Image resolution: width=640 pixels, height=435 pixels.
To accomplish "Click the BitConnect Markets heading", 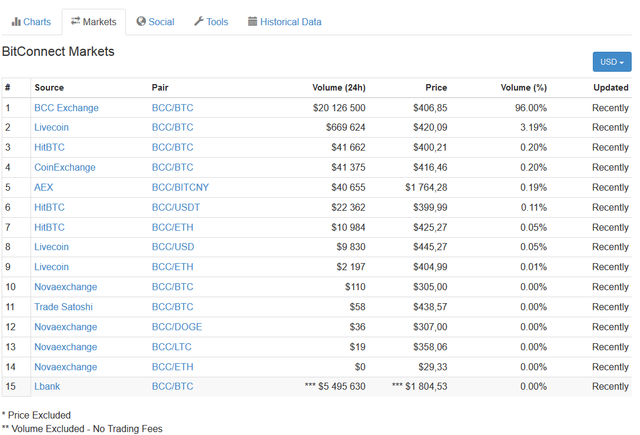I will [58, 51].
